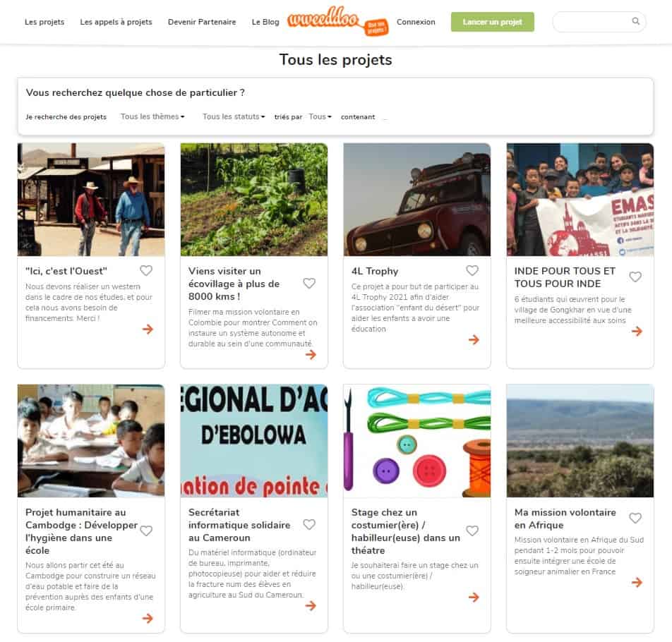Click arrow on the écovillage project card
Viewport: 672px width, 642px height.
(x=311, y=354)
